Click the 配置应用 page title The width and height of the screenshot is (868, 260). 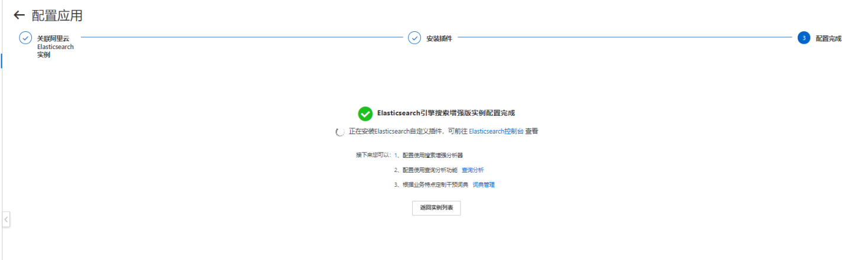(x=57, y=16)
